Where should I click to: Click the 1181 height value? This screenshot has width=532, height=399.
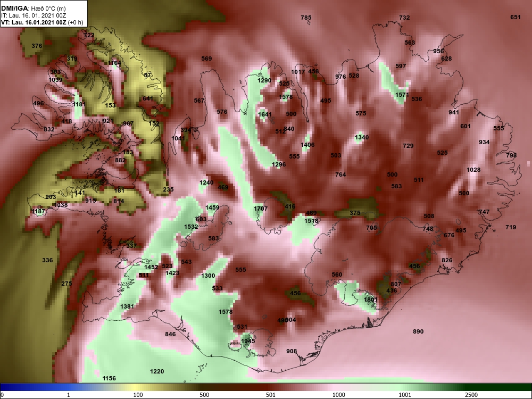click(79, 104)
